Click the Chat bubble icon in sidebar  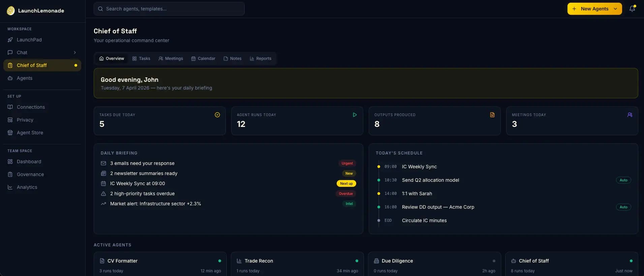click(x=10, y=53)
